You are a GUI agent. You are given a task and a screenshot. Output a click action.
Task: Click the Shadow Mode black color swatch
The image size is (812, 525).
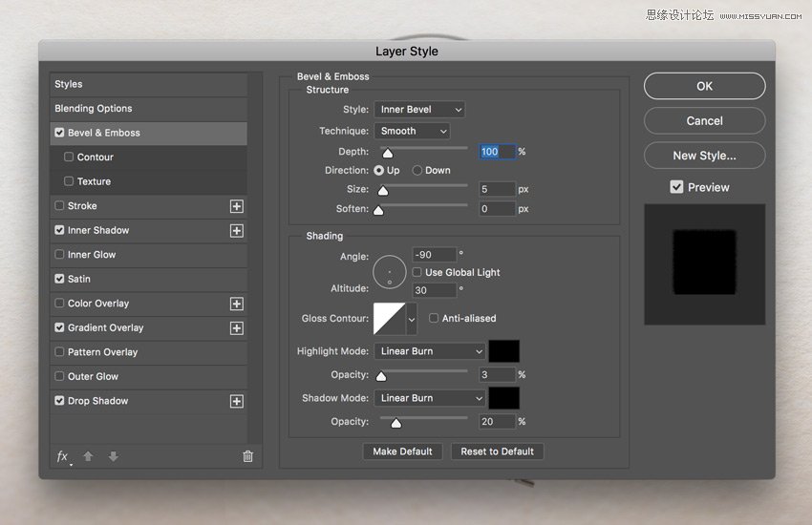click(x=504, y=398)
